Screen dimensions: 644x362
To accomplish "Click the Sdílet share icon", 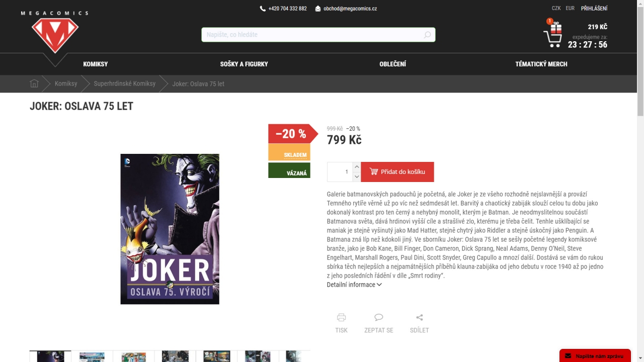I will [x=420, y=317].
